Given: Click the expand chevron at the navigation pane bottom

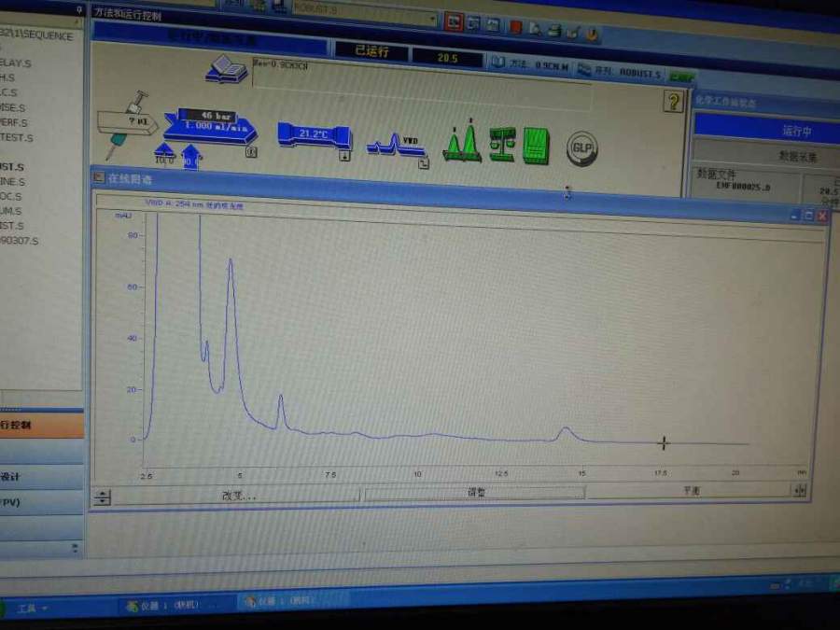Looking at the screenshot, I should [75, 548].
